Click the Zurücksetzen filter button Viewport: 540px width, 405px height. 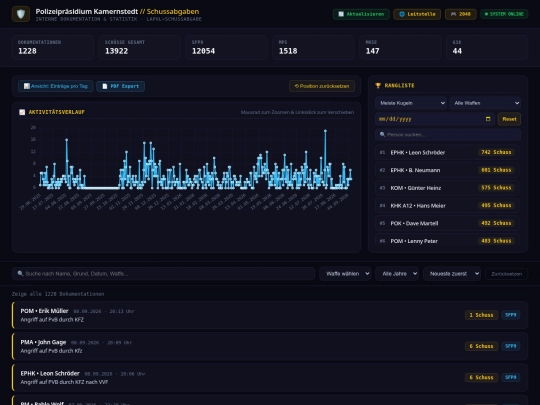[506, 274]
